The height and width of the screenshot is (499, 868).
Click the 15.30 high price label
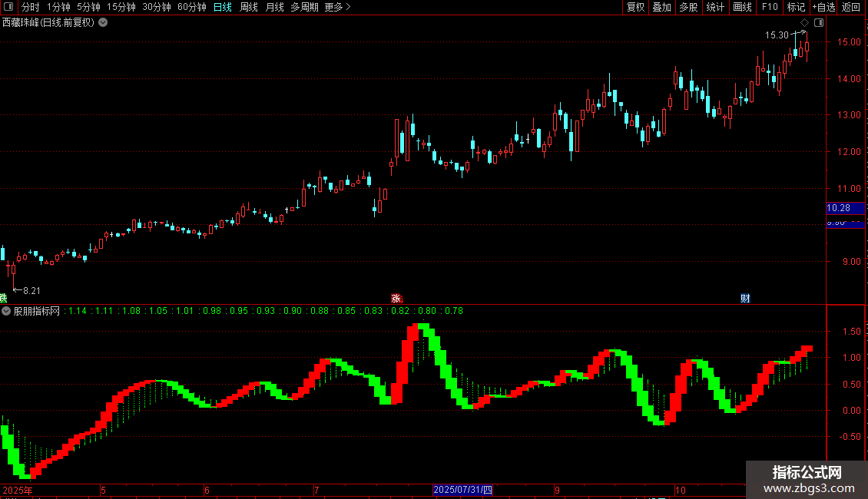[x=777, y=35]
